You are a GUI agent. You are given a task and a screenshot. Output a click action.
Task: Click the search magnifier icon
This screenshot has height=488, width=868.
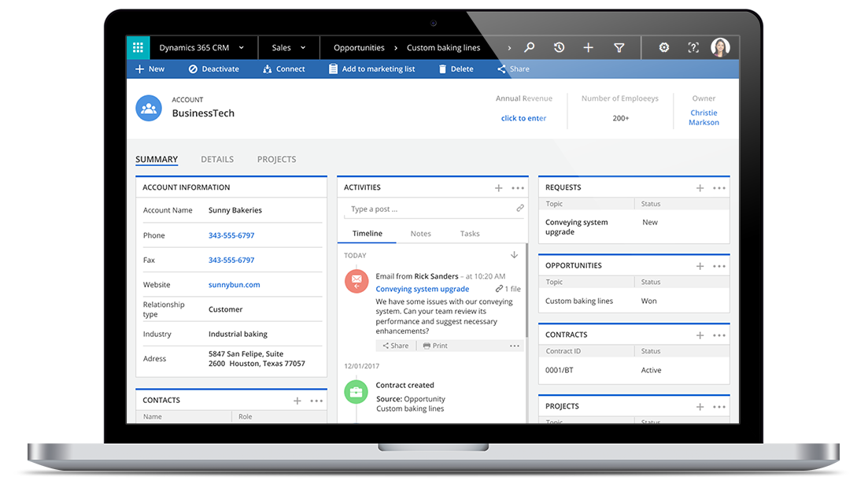point(530,48)
